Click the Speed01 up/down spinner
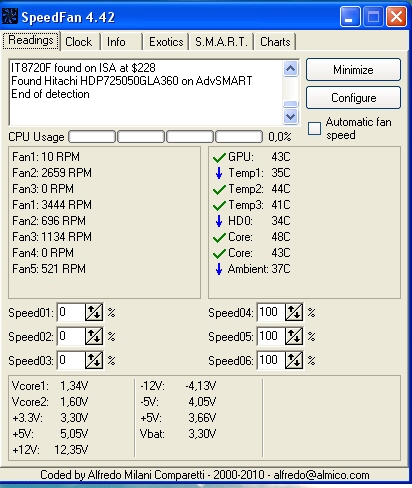The width and height of the screenshot is (412, 488). tap(94, 312)
